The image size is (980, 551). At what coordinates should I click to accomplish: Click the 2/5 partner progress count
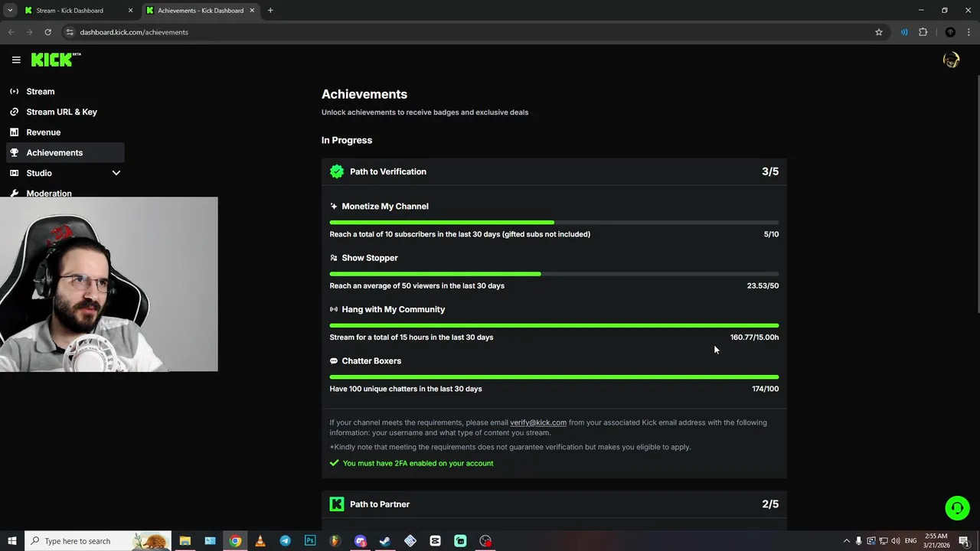pyautogui.click(x=770, y=504)
